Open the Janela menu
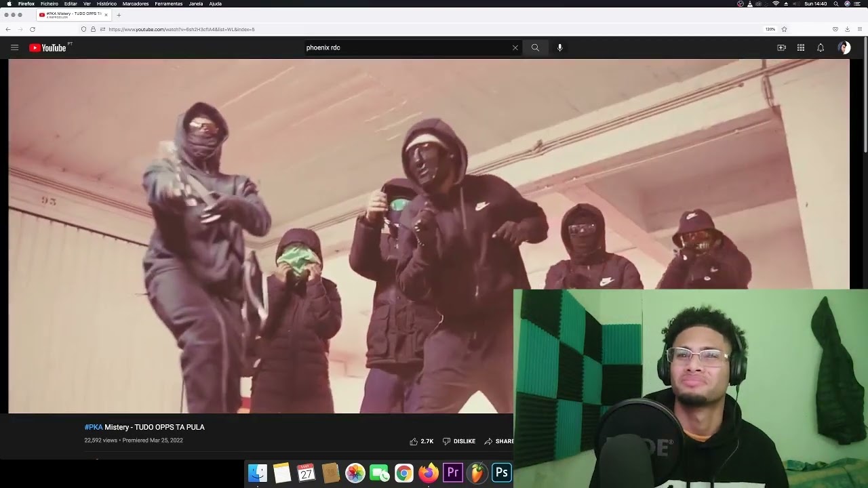 pos(196,3)
